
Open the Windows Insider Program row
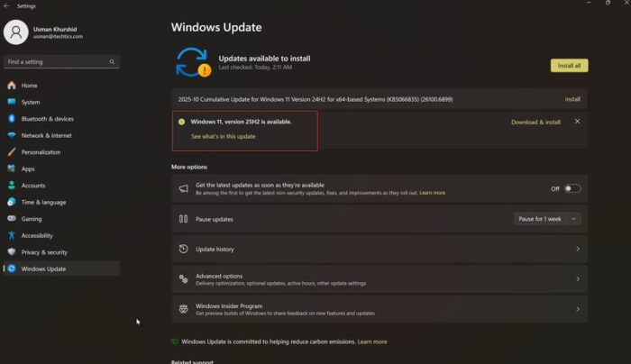(378, 309)
